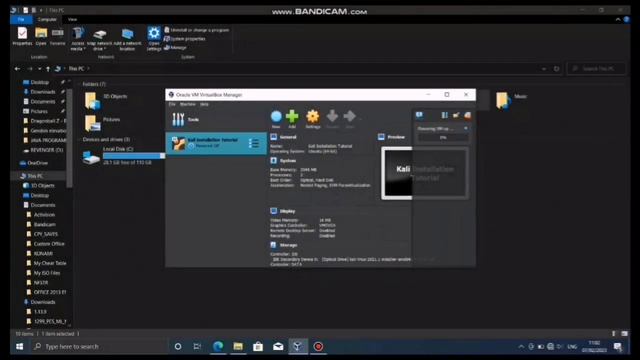Viewport: 640px width, 360px height.
Task: Click Rename in Explorer ribbon
Action: (x=58, y=36)
